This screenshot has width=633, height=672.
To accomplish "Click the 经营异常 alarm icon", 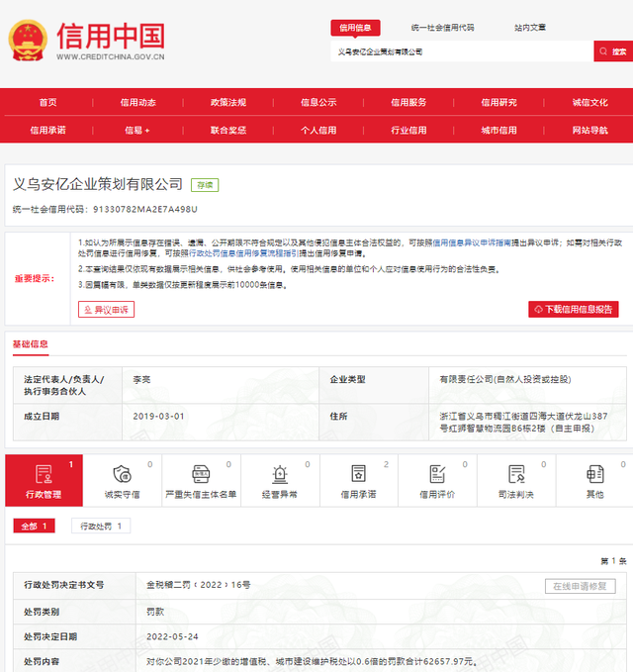I will click(x=280, y=475).
